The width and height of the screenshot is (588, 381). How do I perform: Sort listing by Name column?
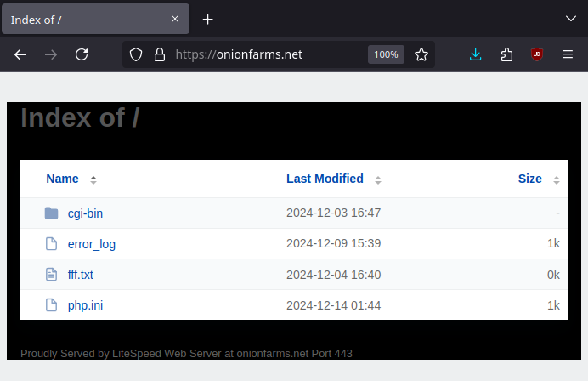point(63,179)
